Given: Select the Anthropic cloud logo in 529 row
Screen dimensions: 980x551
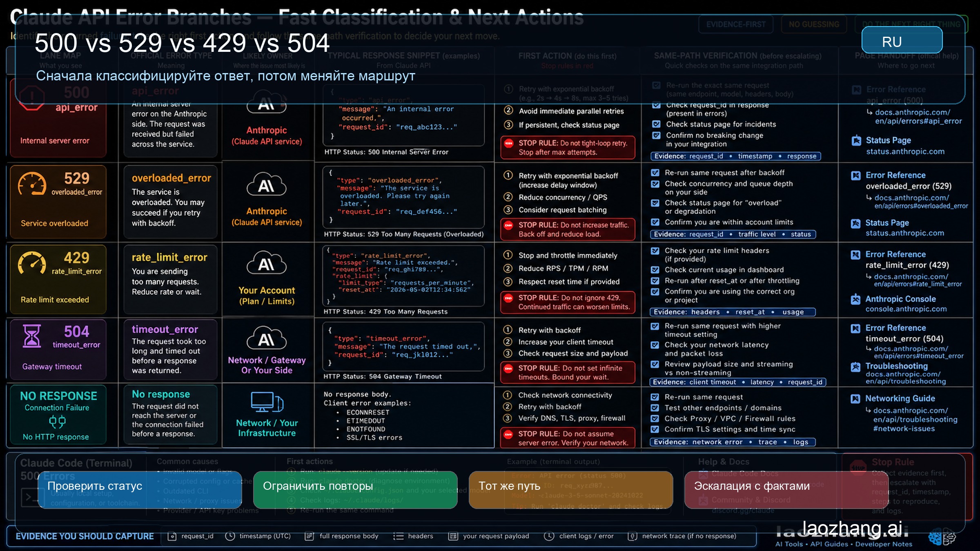Looking at the screenshot, I should [x=267, y=185].
